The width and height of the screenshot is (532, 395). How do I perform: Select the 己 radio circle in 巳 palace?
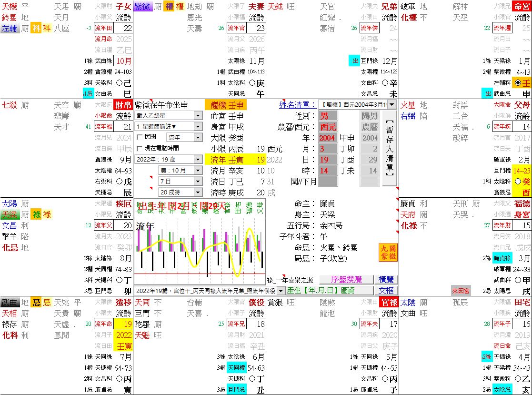pos(120,83)
